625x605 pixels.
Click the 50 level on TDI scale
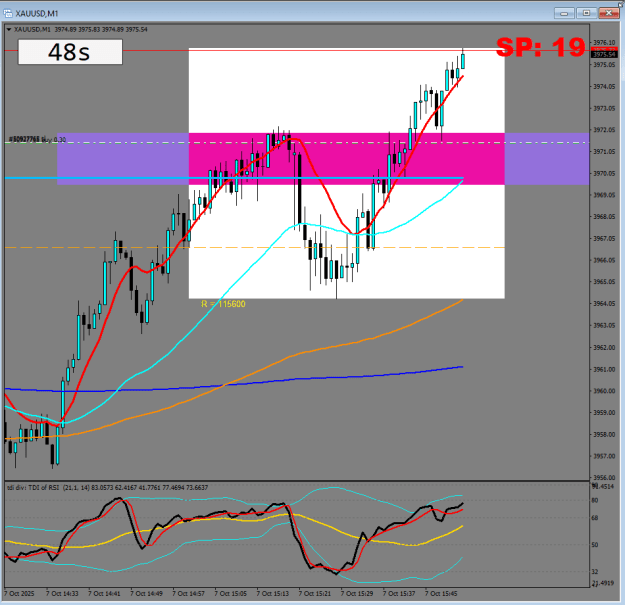(595, 545)
